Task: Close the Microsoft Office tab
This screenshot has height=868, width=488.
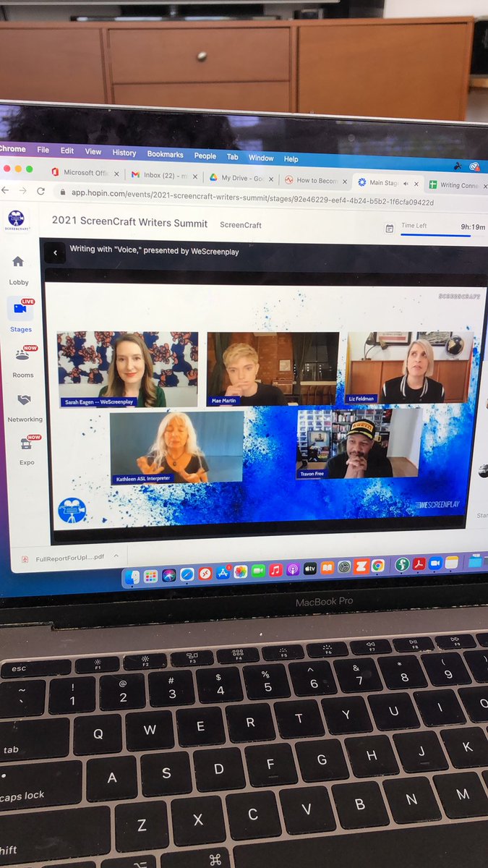Action: [x=116, y=174]
